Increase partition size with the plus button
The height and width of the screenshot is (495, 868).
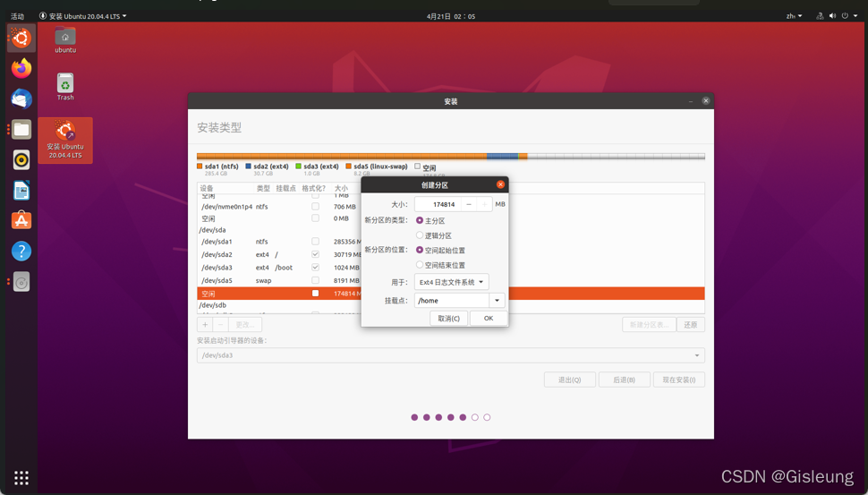pyautogui.click(x=484, y=204)
